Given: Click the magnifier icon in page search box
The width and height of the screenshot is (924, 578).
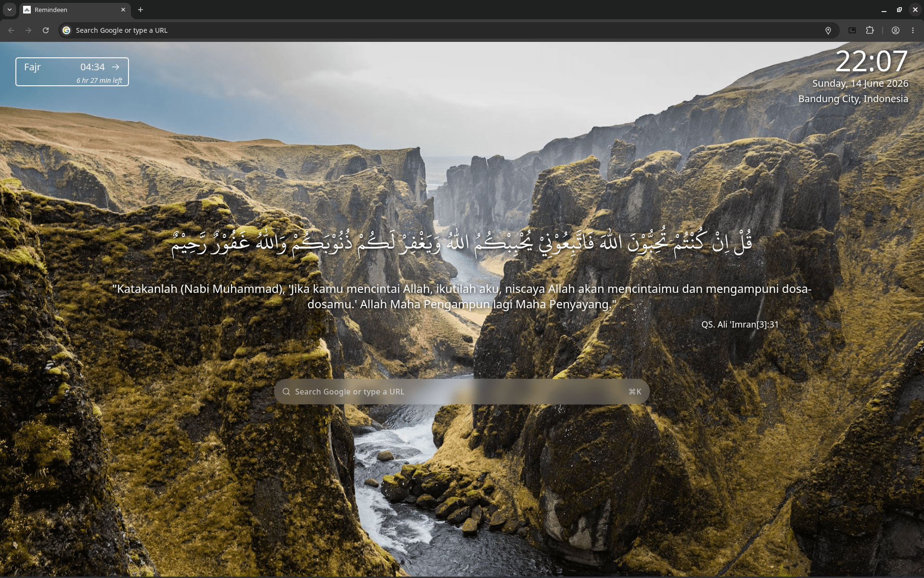Looking at the screenshot, I should (286, 392).
